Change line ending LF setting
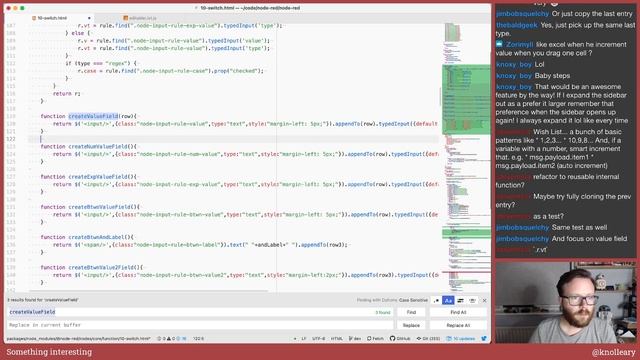 [x=304, y=339]
